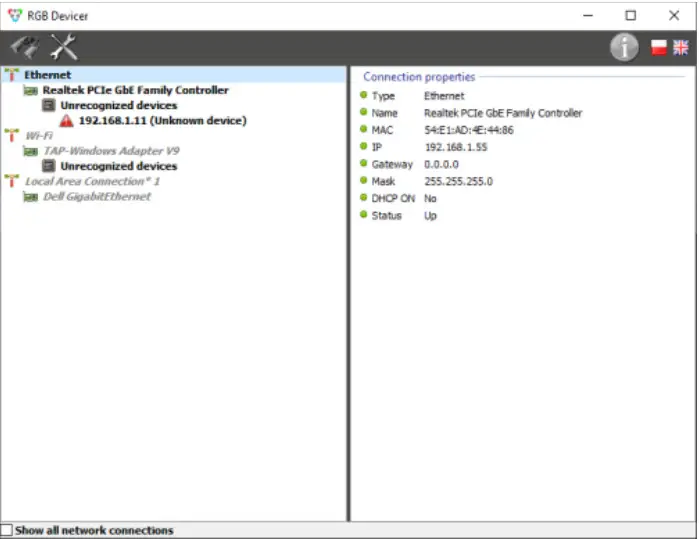This screenshot has width=699, height=539.
Task: Click the Wi-Fi network connection icon
Action: coord(12,135)
